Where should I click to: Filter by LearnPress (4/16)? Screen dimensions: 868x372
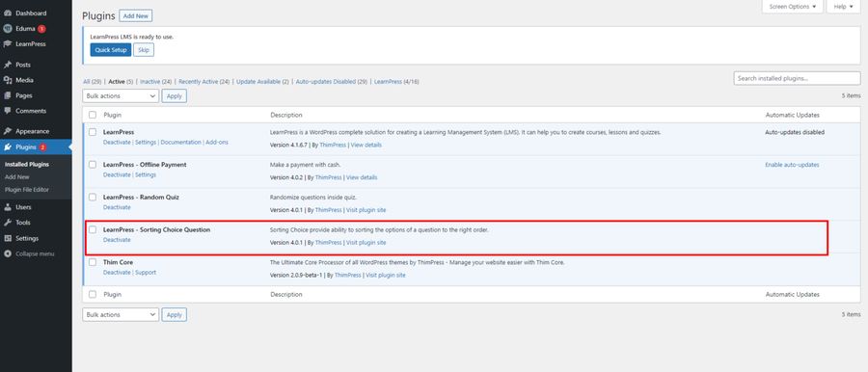click(x=396, y=81)
